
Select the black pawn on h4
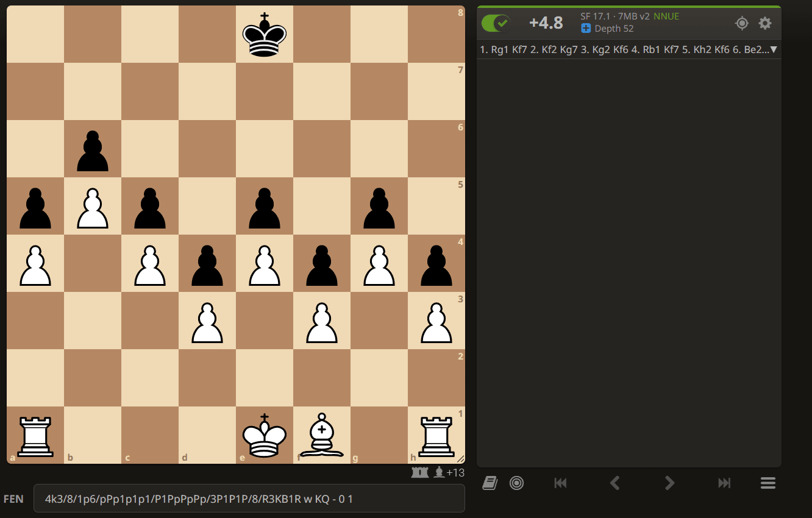[x=436, y=264]
